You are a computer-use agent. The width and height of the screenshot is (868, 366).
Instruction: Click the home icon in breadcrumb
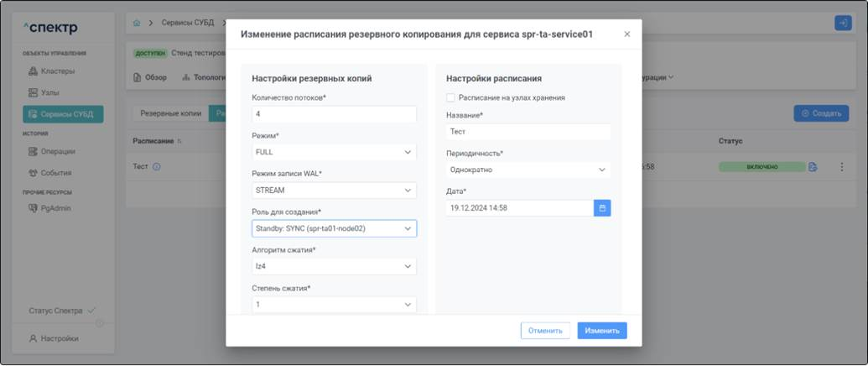[x=137, y=22]
